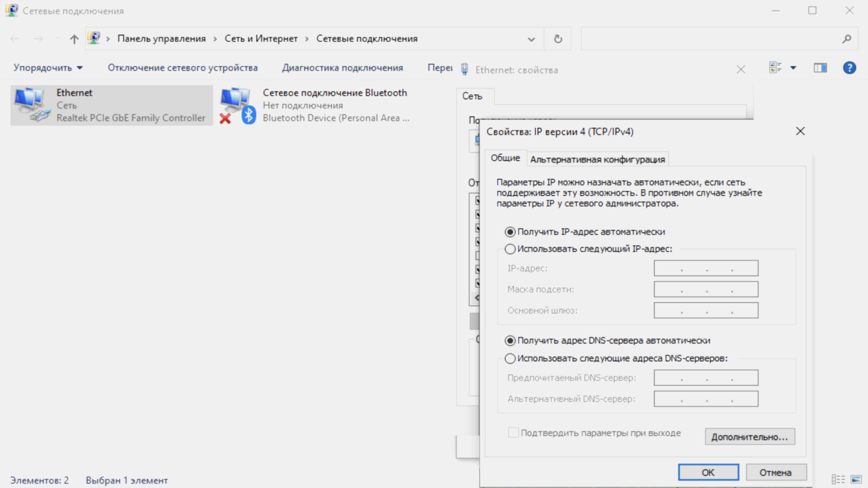Click the 'Дополнительно...' button
868x488 pixels.
(x=749, y=437)
